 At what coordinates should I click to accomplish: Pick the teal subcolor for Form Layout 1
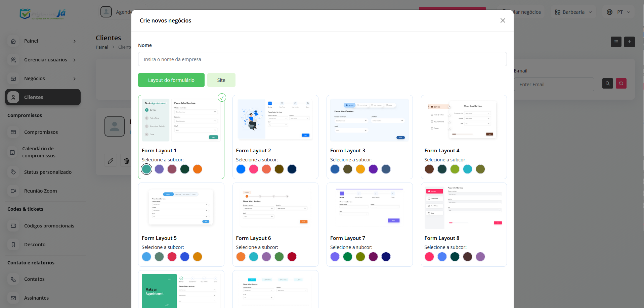coord(146,169)
